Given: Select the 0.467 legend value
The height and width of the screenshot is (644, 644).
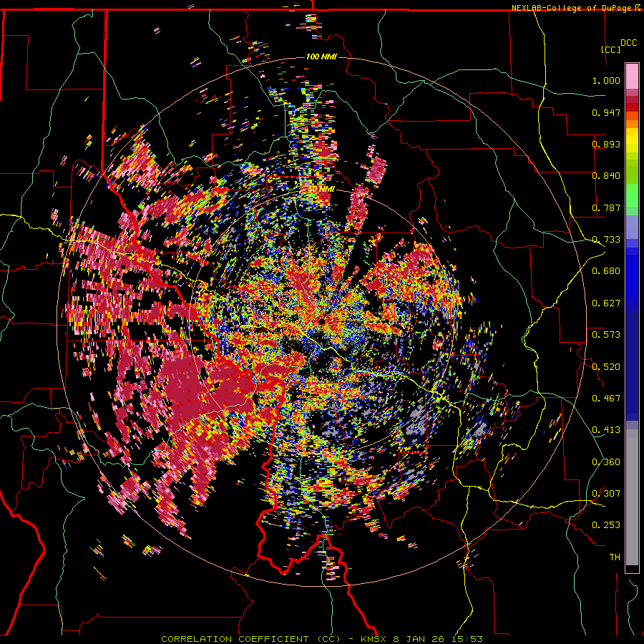Looking at the screenshot, I should [x=606, y=399].
